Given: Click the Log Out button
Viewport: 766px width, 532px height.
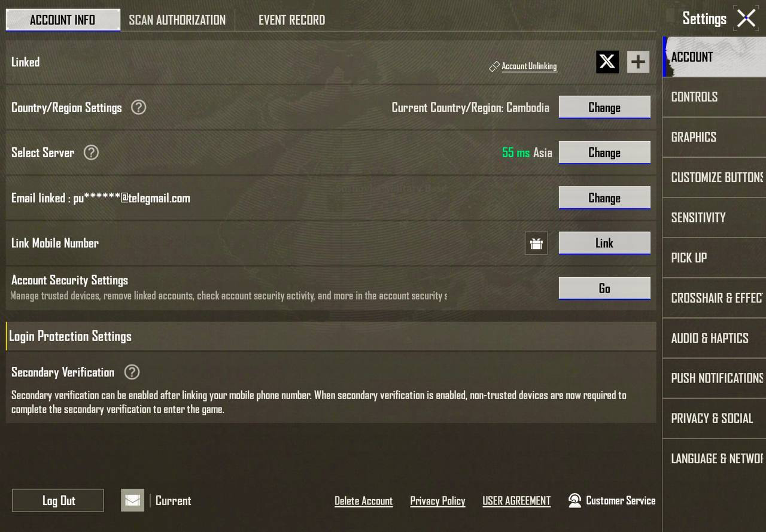Looking at the screenshot, I should [58, 500].
